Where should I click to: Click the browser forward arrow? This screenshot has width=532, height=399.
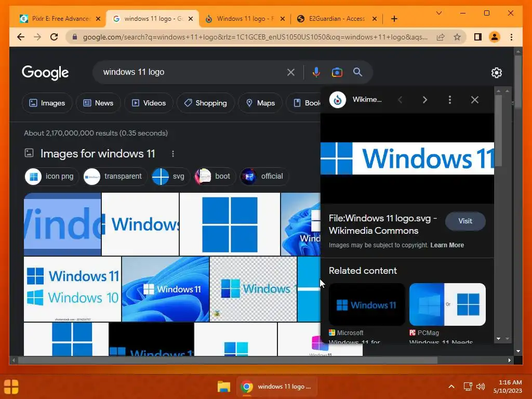click(x=37, y=37)
